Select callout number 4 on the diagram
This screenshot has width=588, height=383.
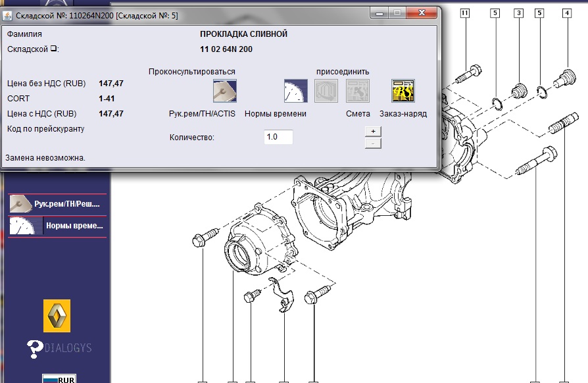(566, 13)
